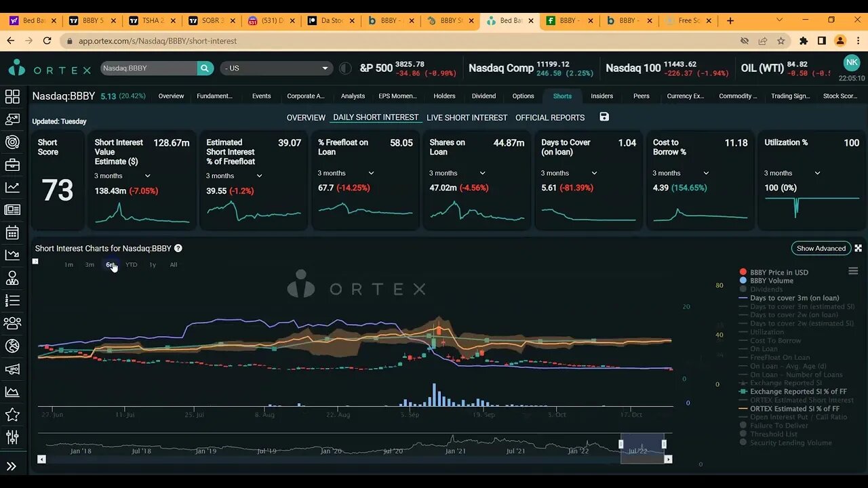Click the browser reload button
The width and height of the screenshot is (868, 488).
coord(47,41)
